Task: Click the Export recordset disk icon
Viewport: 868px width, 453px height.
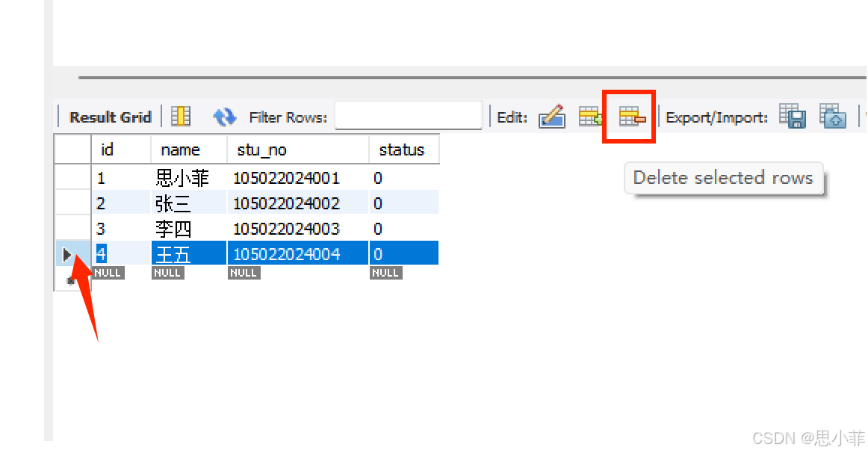Action: 792,117
